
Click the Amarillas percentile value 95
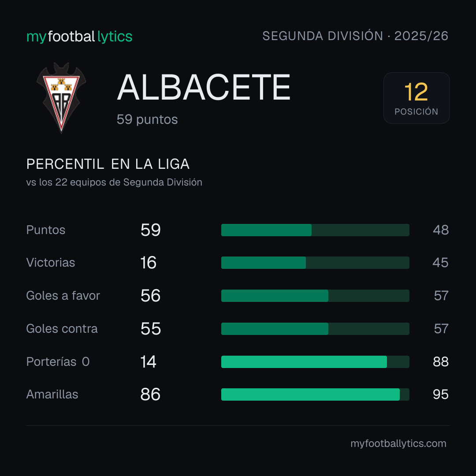440,394
